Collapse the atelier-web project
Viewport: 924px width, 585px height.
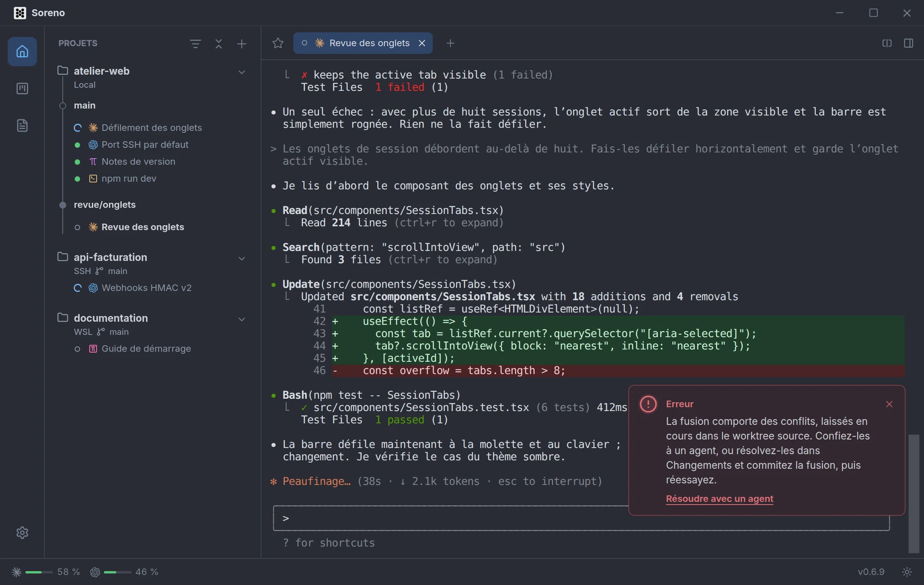[x=241, y=72]
